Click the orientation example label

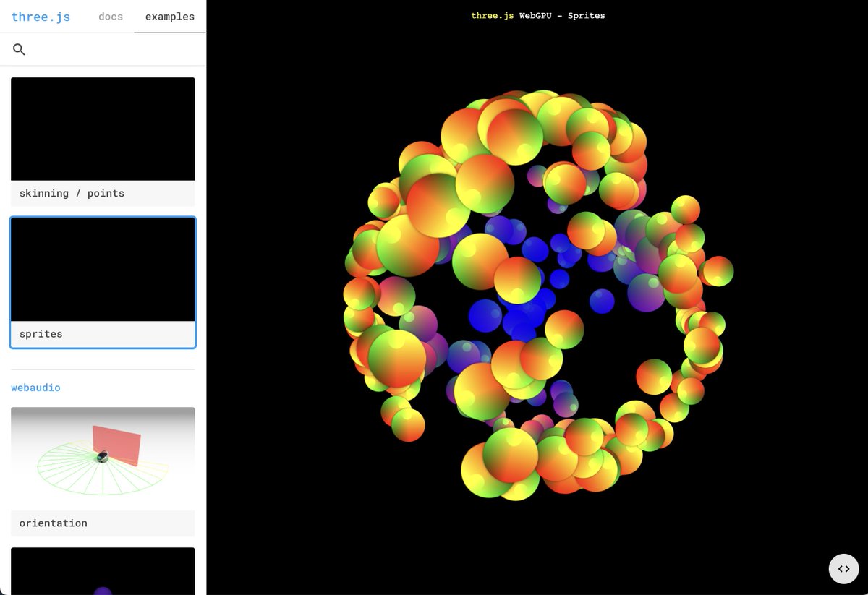coord(54,523)
